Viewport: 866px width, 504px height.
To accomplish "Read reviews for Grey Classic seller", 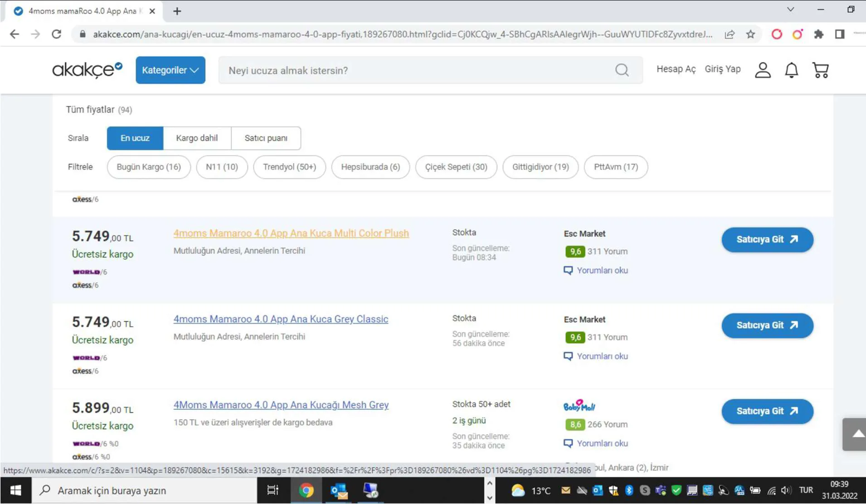I will tap(596, 356).
